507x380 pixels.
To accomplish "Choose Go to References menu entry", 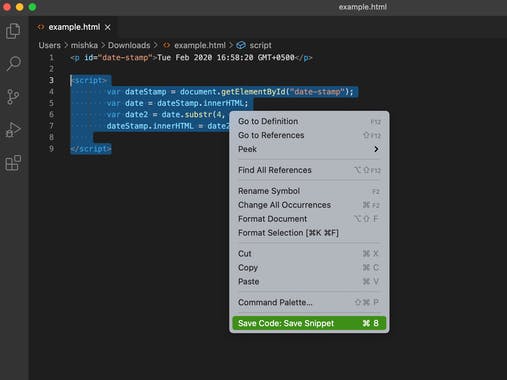I will click(309, 135).
